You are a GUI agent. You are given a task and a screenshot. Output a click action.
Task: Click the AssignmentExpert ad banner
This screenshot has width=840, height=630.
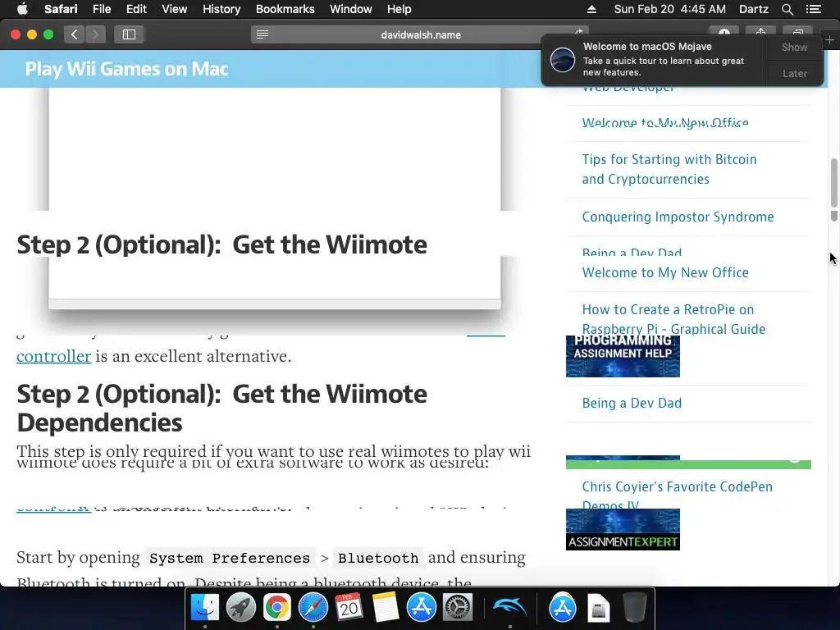tap(623, 529)
